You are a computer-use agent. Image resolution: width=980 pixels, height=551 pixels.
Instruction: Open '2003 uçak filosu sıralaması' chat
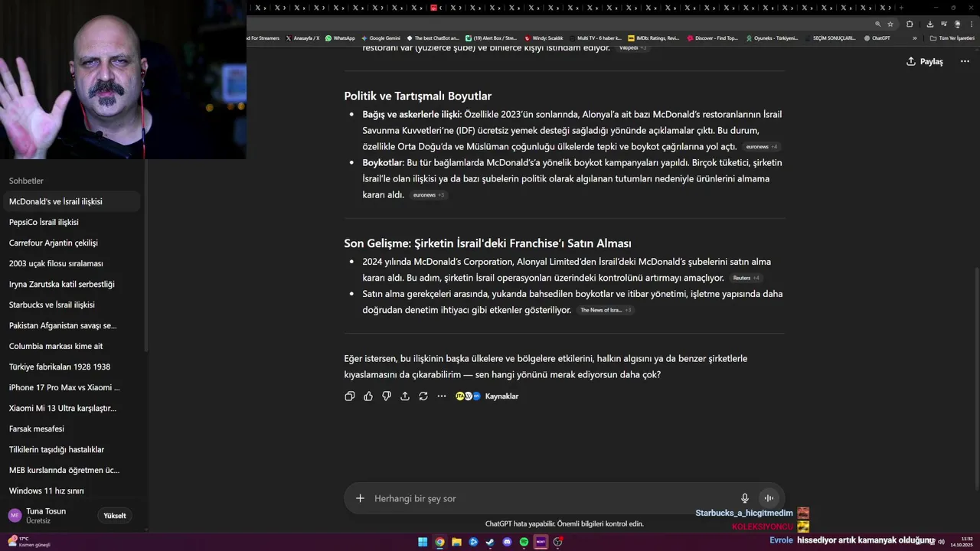[70, 263]
